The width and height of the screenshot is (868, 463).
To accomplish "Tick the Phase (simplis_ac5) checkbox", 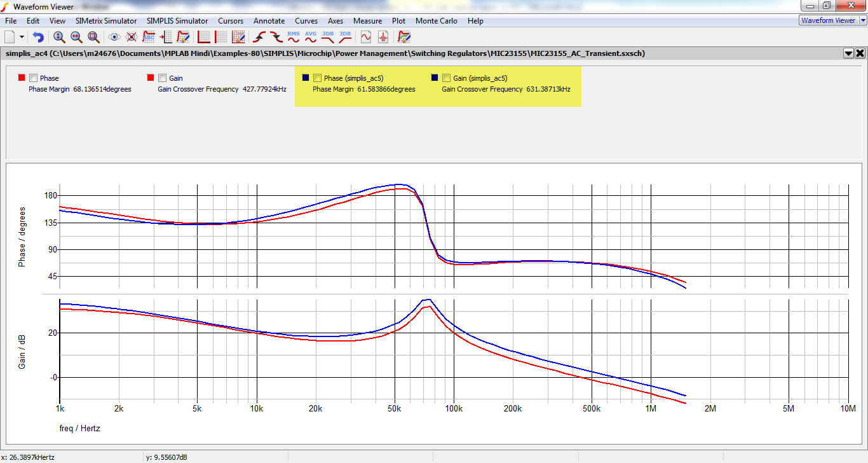I will point(317,78).
